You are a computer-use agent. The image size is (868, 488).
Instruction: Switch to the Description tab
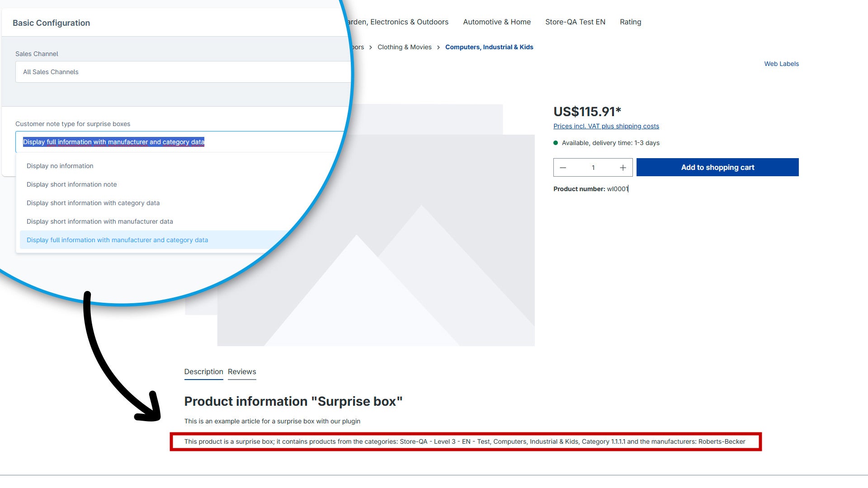point(203,372)
